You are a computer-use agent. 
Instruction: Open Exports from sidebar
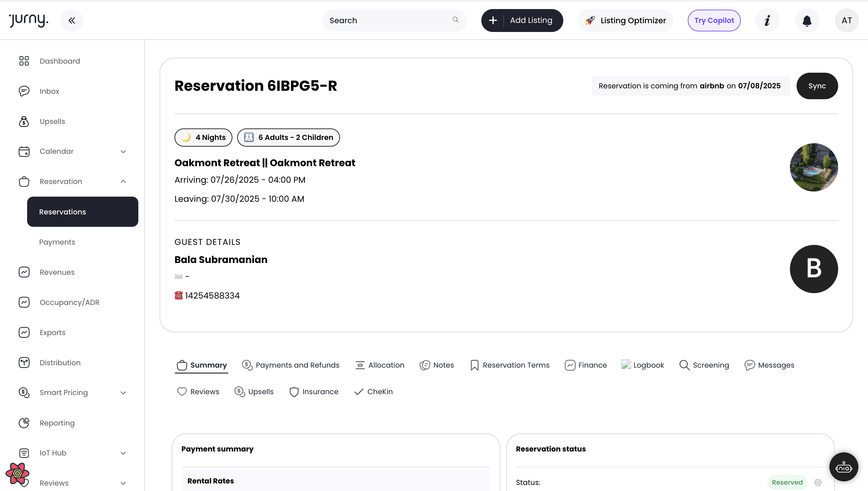click(52, 332)
